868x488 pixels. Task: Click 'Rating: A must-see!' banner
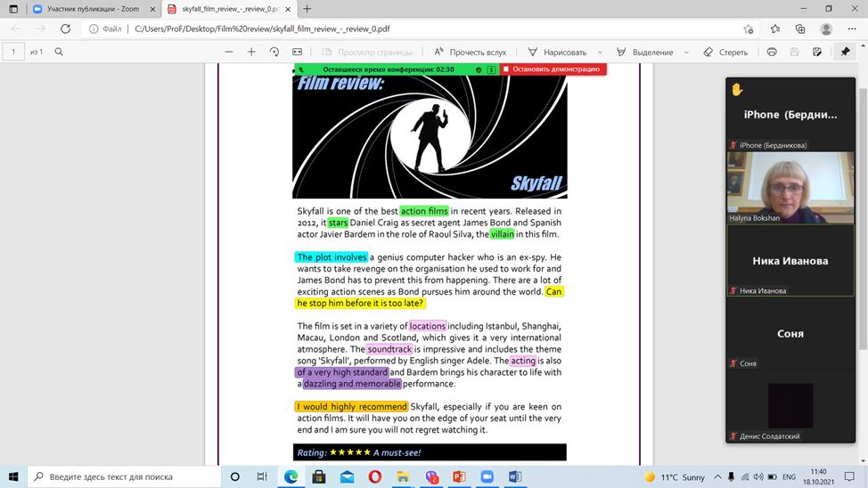(x=430, y=452)
